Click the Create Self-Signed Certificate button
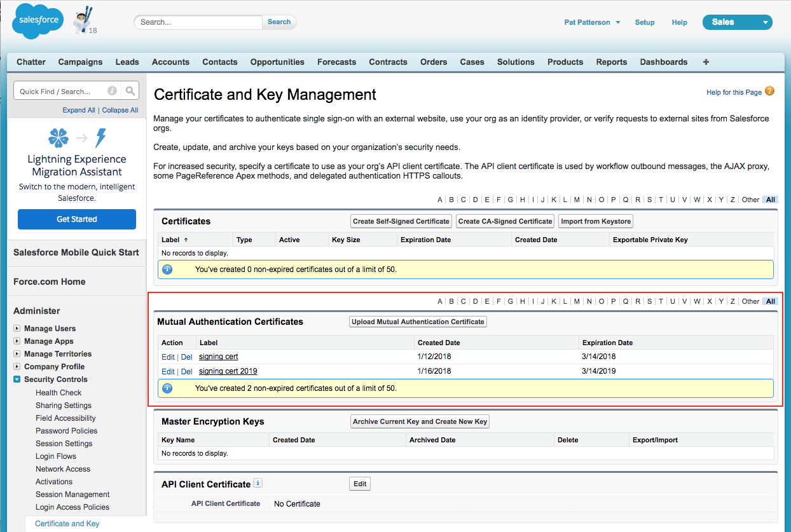791x532 pixels. [401, 221]
